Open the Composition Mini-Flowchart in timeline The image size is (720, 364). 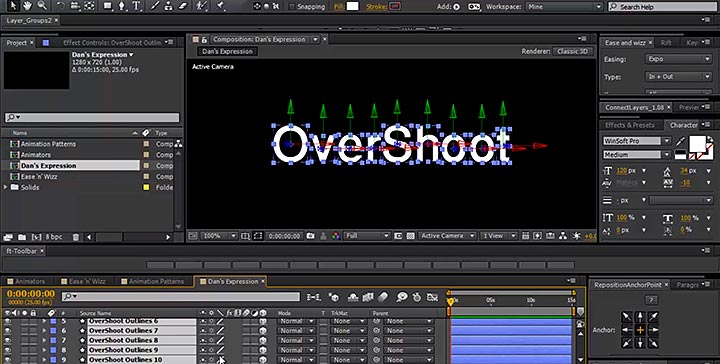point(314,297)
